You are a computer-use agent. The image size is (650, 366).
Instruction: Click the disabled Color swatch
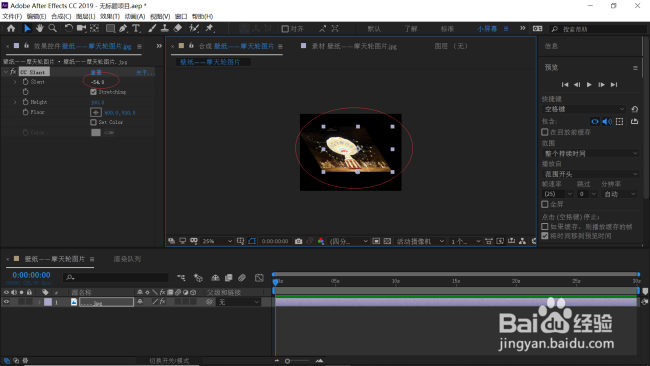point(96,133)
